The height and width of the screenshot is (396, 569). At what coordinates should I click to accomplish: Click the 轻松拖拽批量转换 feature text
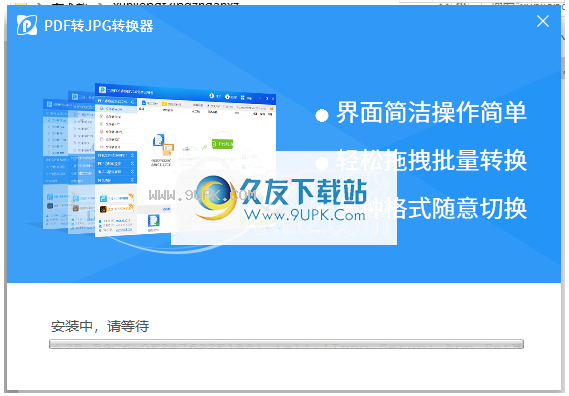[431, 160]
